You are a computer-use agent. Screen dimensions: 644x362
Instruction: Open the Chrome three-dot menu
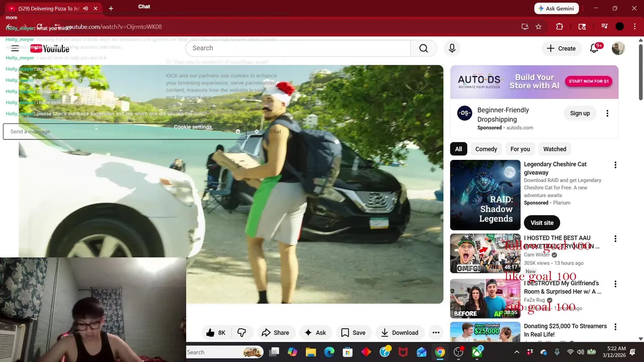pyautogui.click(x=634, y=27)
